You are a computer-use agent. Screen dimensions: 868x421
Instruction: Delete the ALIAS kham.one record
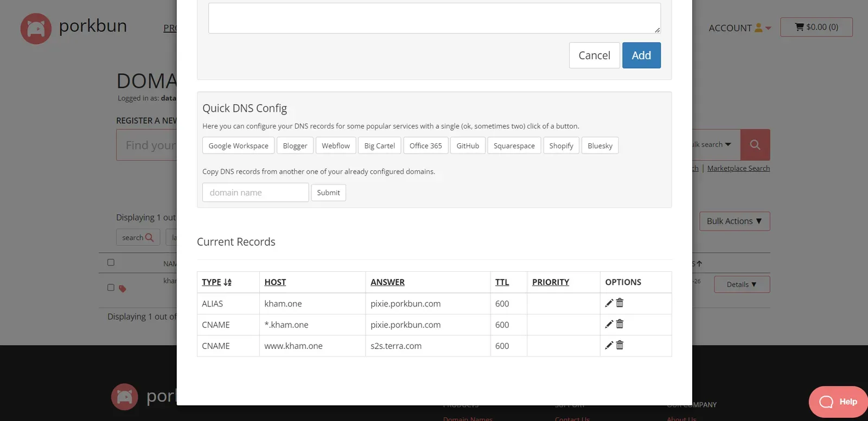(x=620, y=303)
